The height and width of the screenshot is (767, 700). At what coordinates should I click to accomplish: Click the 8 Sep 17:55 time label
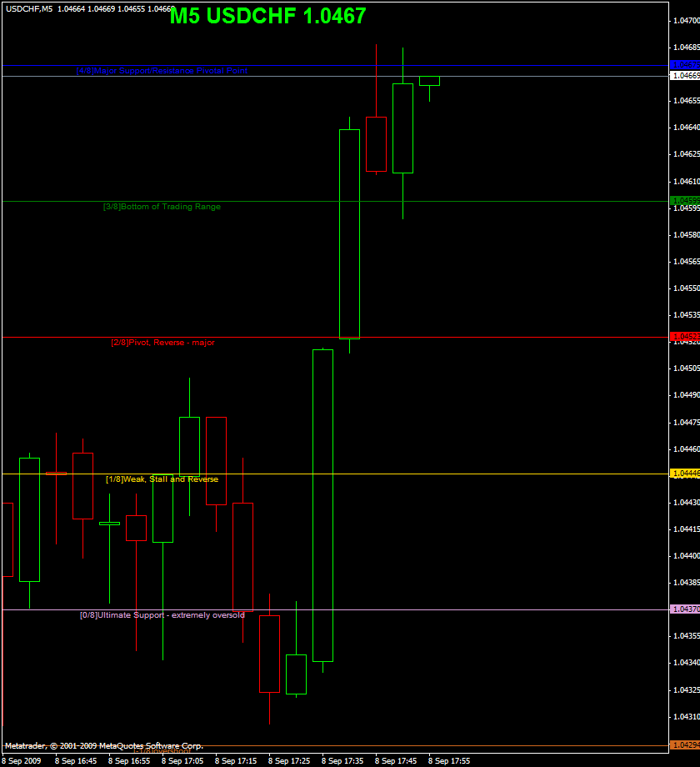(448, 760)
